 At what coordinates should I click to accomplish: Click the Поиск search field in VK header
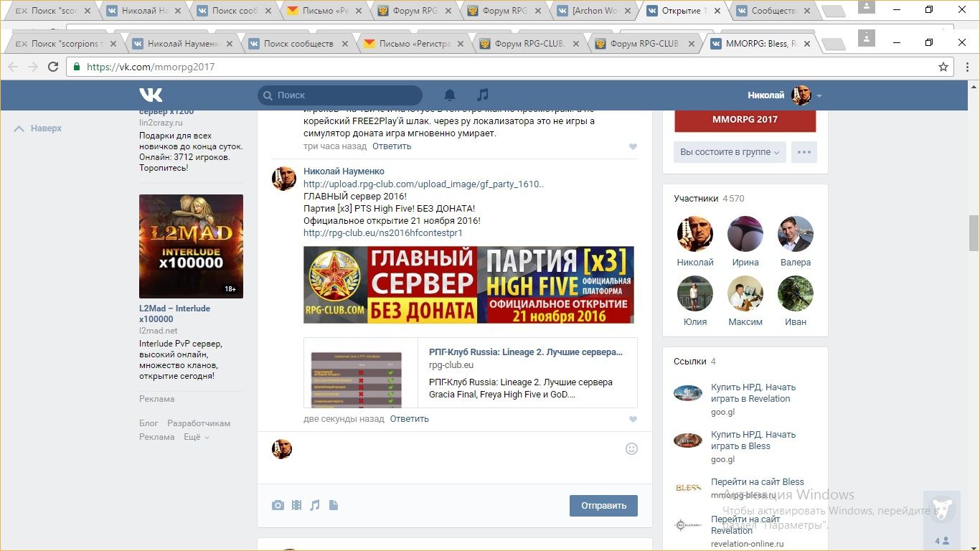[340, 95]
